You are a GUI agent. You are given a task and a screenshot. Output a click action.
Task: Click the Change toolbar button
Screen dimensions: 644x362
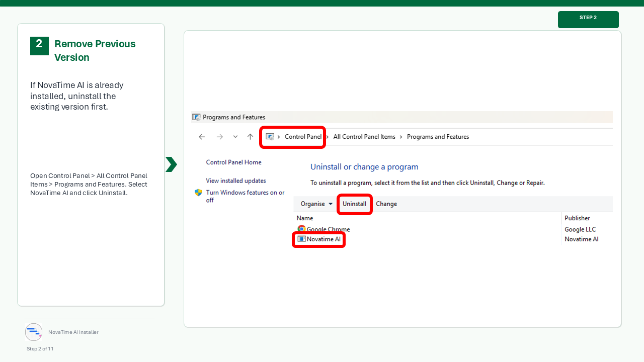[x=386, y=204]
